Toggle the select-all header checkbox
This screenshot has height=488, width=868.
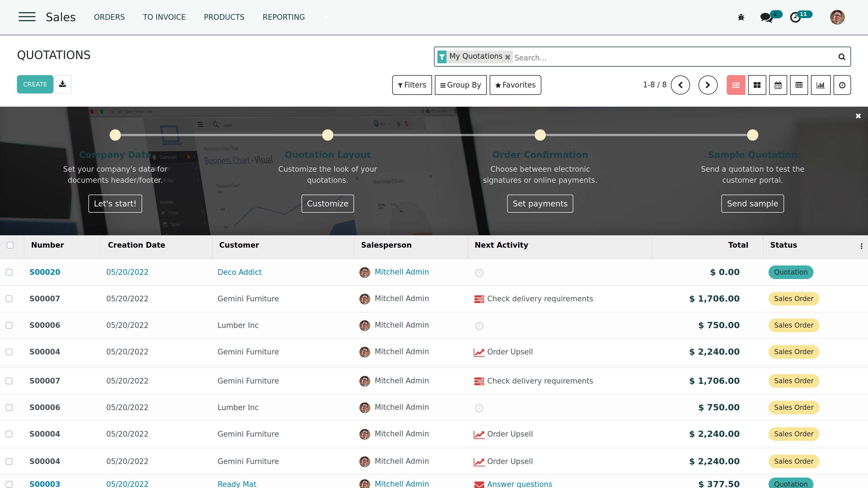pyautogui.click(x=10, y=245)
